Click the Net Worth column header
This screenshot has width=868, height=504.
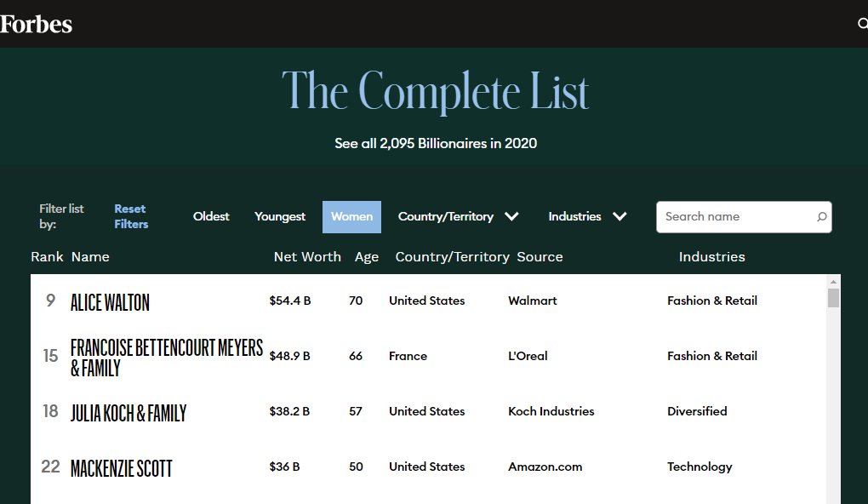coord(307,257)
